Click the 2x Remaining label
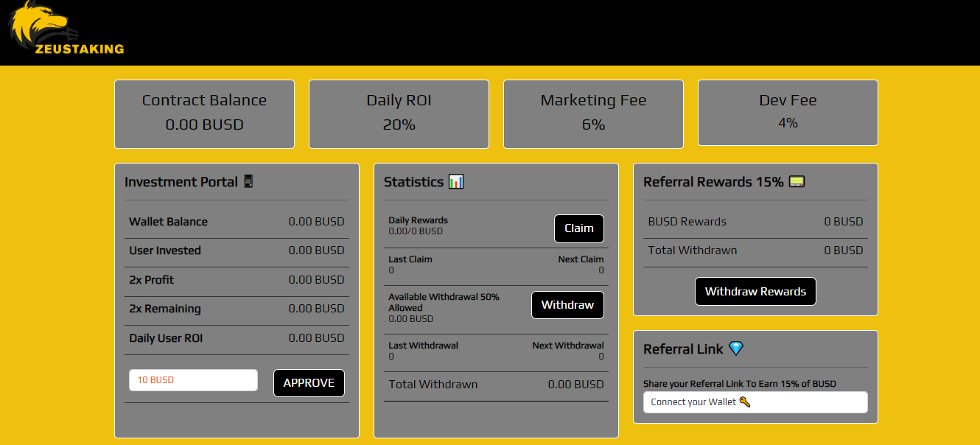This screenshot has height=445, width=980. point(165,309)
